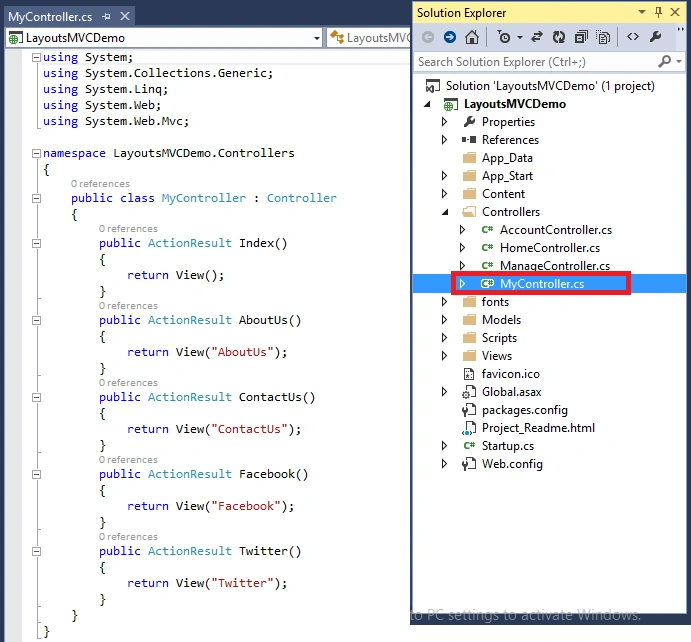Collapse the Controllers folder
691x642 pixels.
point(445,212)
